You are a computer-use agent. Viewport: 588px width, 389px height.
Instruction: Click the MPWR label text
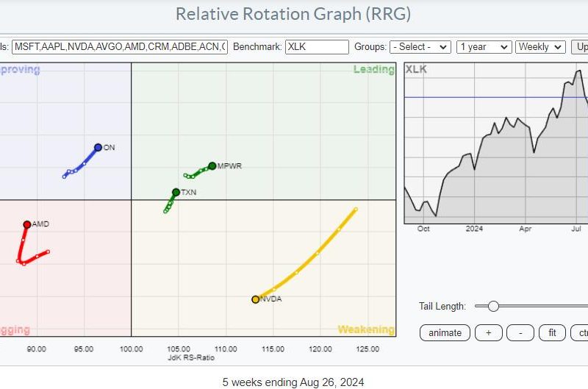[229, 165]
